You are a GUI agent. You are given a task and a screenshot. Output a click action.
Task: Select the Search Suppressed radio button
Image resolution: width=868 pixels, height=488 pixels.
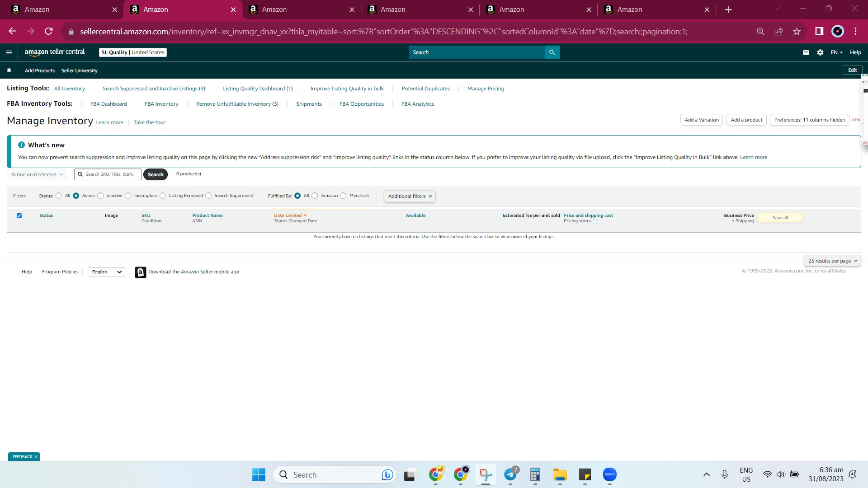click(208, 196)
